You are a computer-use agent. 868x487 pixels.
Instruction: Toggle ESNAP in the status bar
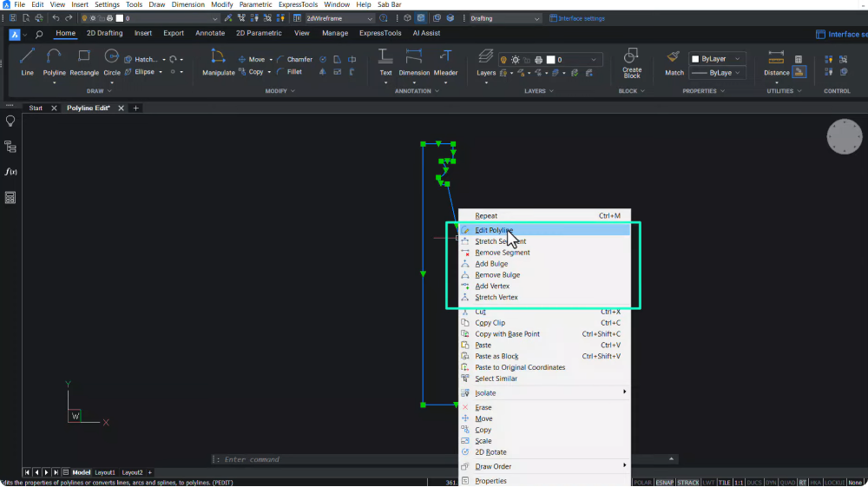(x=664, y=483)
